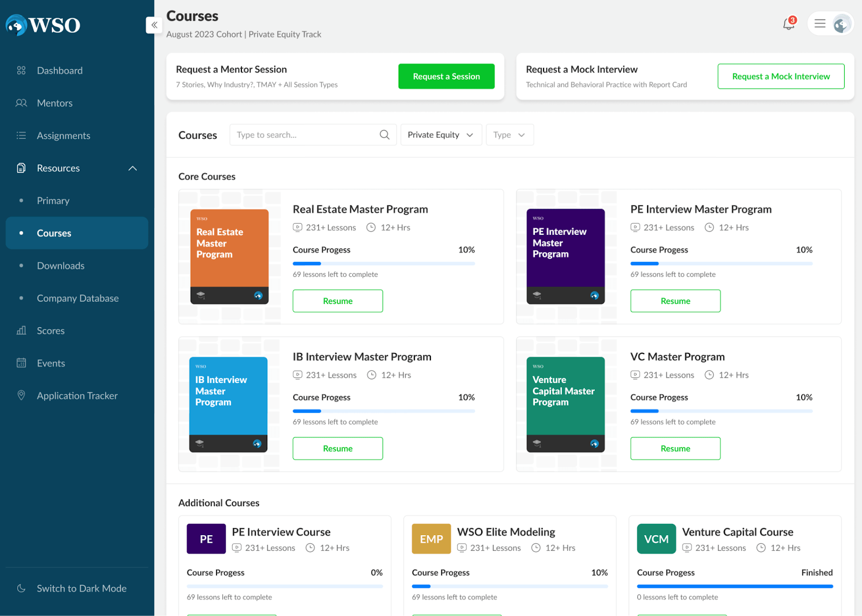Click the Application Tracker pin icon
Screen dimensions: 862x616
[21, 395]
